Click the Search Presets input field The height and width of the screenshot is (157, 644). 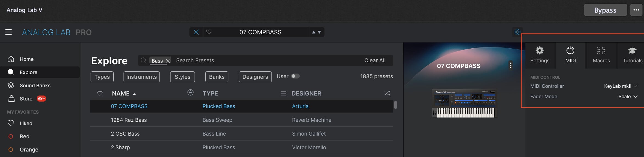click(247, 60)
